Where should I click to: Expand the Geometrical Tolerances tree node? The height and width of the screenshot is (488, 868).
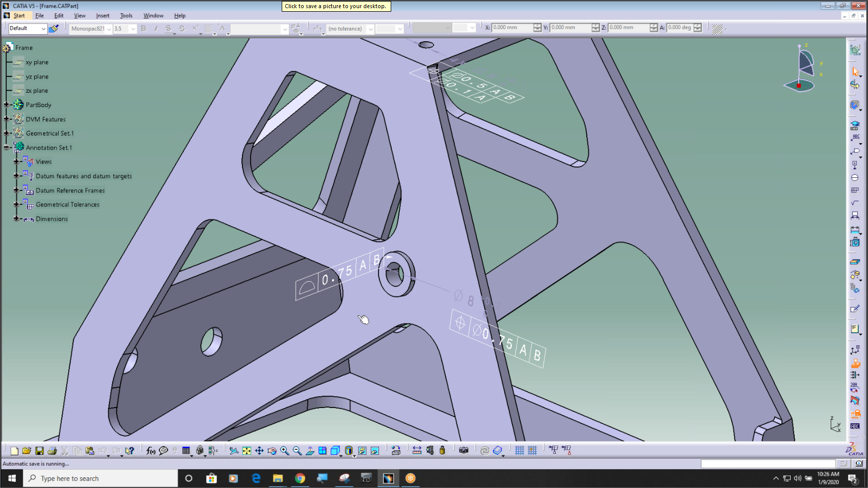coord(16,204)
